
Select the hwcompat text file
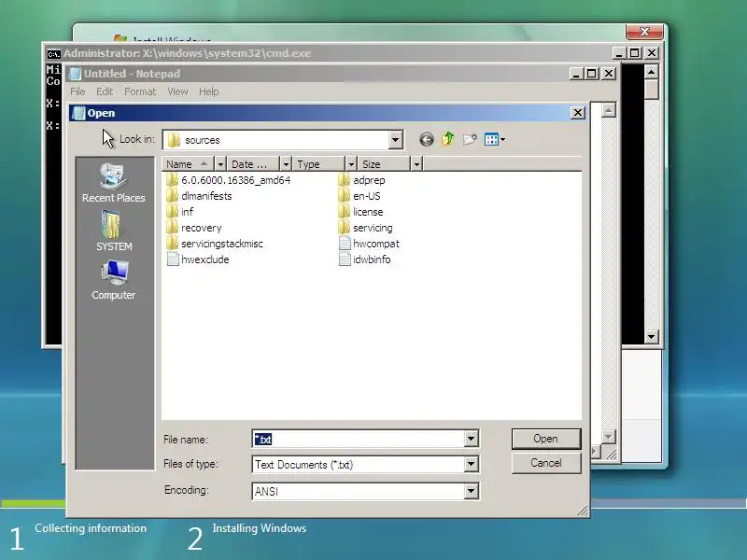(369, 244)
